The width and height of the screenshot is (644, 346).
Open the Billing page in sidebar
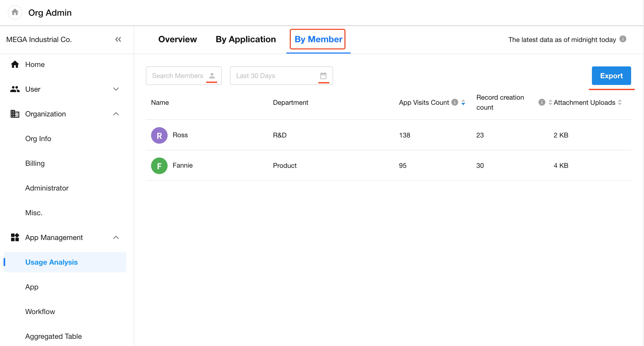click(x=35, y=163)
